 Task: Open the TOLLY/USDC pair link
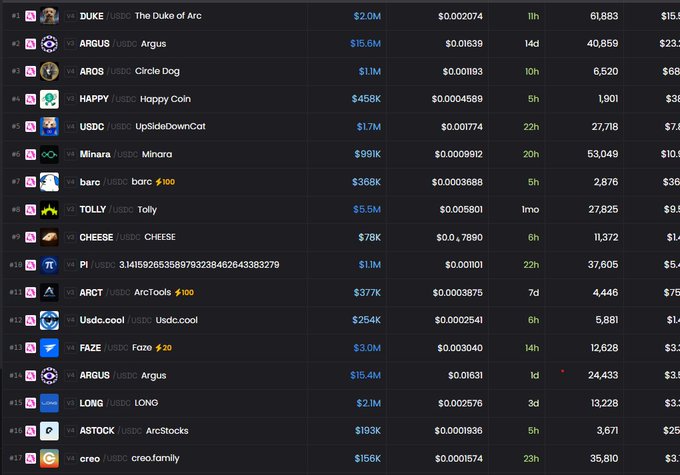pos(107,210)
